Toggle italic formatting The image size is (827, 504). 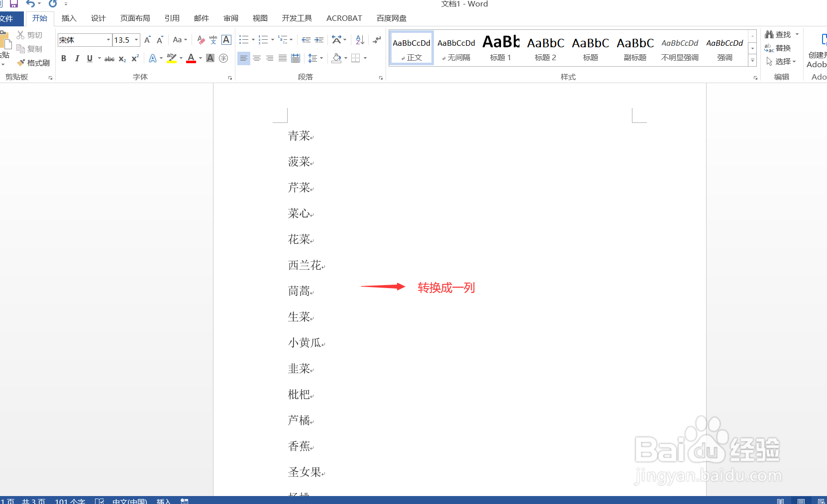pyautogui.click(x=77, y=58)
